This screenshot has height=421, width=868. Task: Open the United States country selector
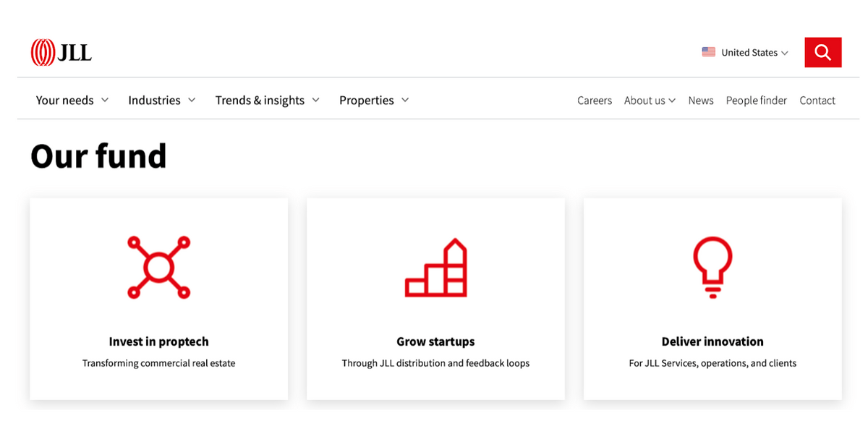(745, 52)
